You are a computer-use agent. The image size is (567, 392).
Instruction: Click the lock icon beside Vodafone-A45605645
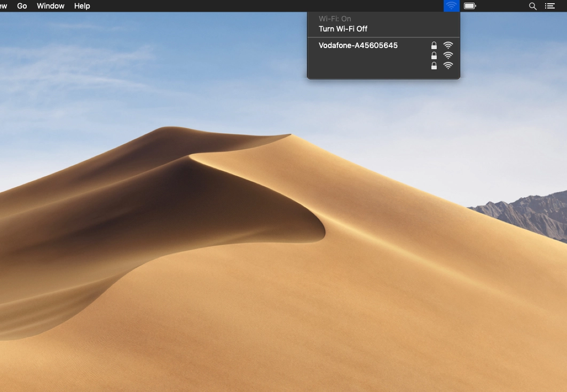coord(434,45)
